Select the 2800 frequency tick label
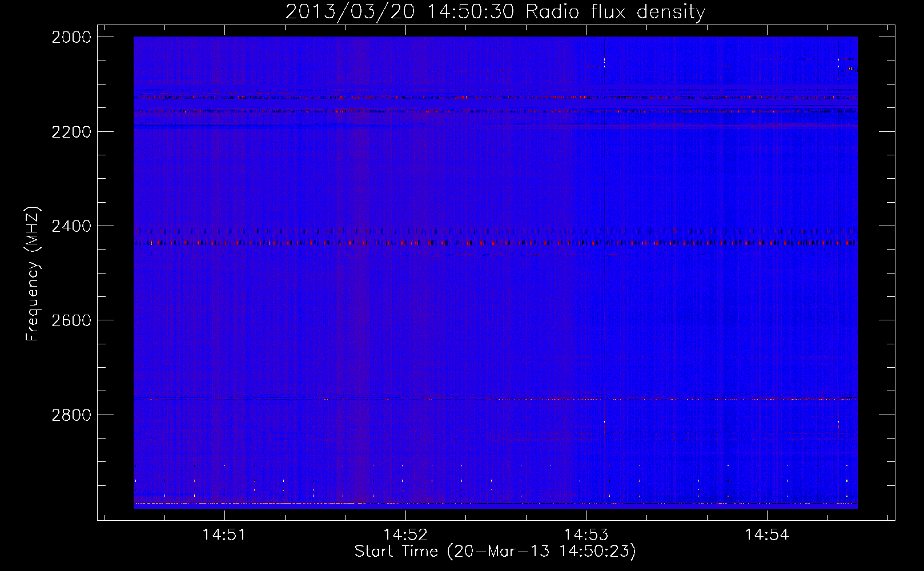 (71, 415)
